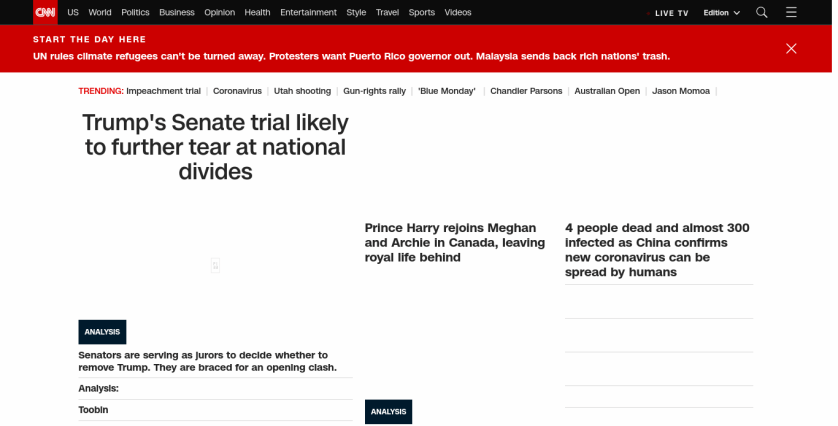Click the Toobin analysis link
This screenshot has width=838, height=426.
[93, 410]
